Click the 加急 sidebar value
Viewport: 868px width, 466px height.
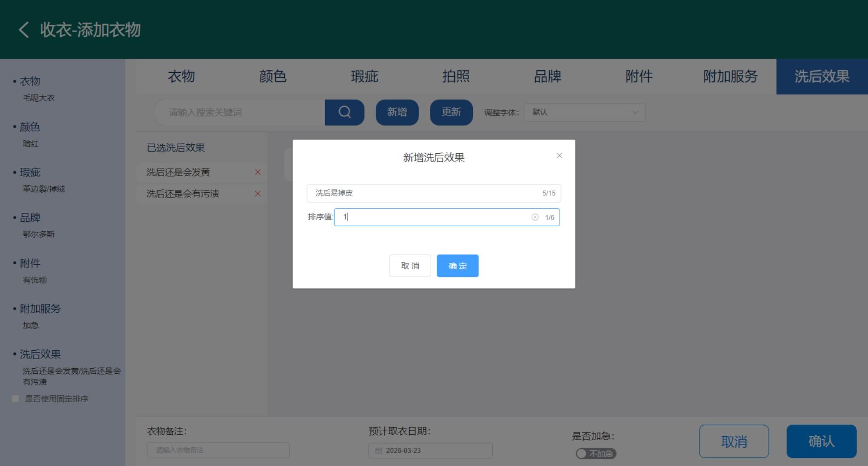31,325
